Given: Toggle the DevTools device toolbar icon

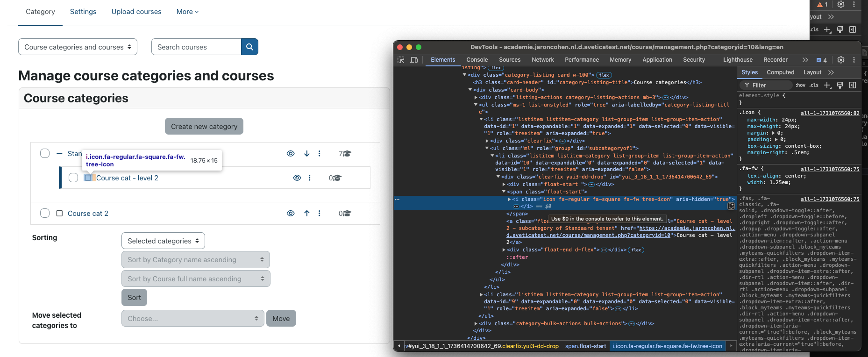Looking at the screenshot, I should tap(414, 60).
